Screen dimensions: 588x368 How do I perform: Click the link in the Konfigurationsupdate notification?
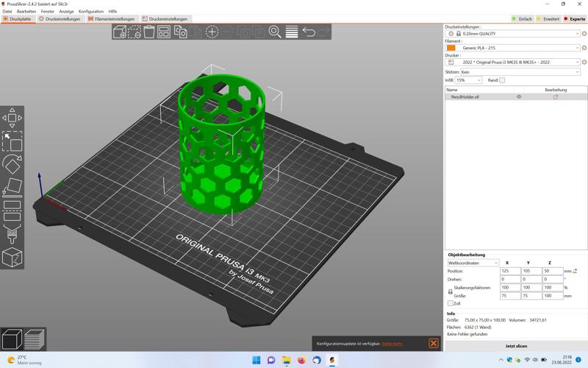[392, 344]
